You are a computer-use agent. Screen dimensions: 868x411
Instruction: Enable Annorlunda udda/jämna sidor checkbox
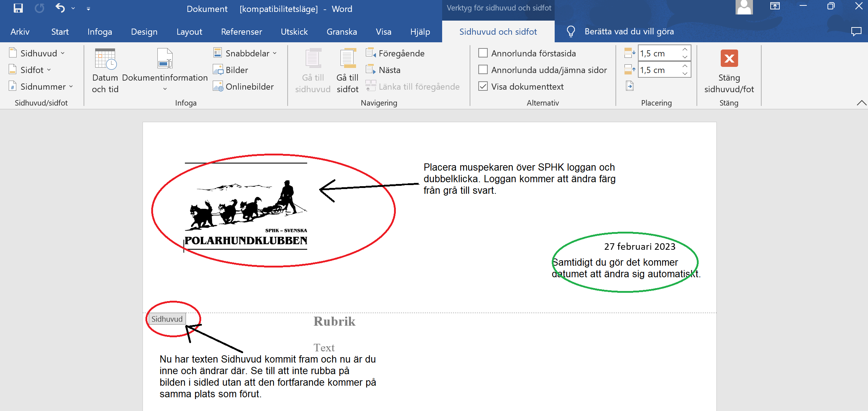click(483, 69)
